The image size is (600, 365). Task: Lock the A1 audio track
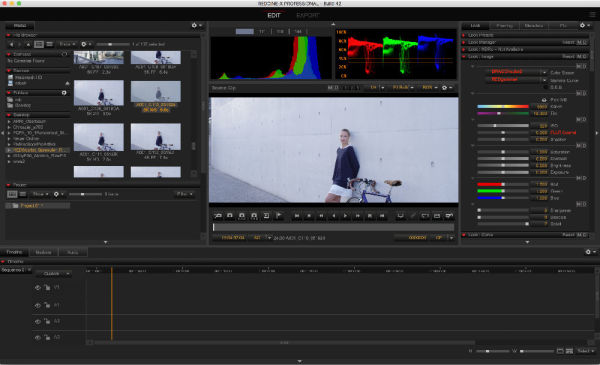point(47,305)
